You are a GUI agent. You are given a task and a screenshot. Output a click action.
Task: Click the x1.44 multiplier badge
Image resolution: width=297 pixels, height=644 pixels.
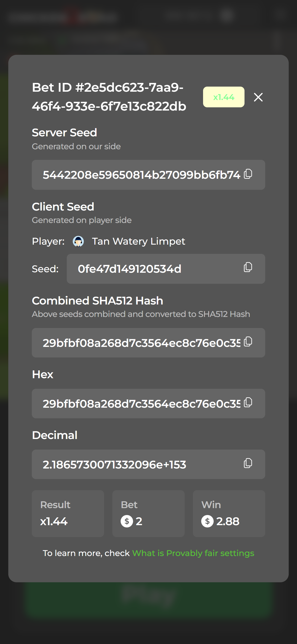[x=224, y=97]
